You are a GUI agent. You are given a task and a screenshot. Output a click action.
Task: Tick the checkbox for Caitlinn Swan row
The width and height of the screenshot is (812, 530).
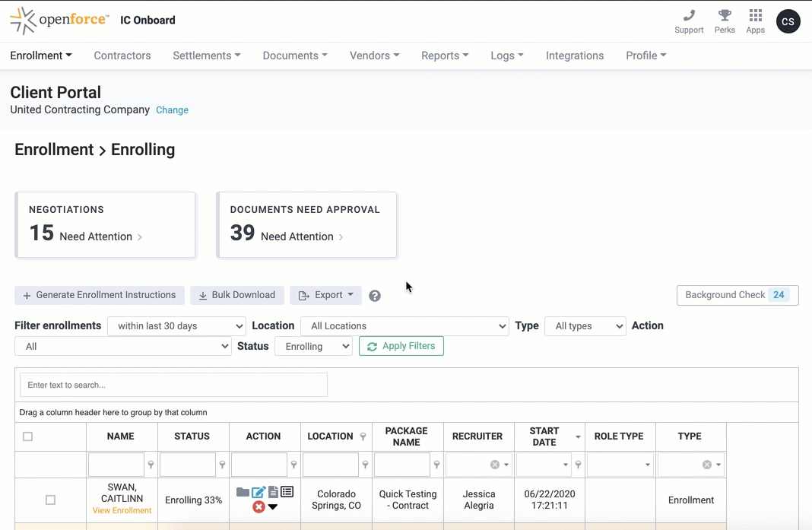(50, 500)
